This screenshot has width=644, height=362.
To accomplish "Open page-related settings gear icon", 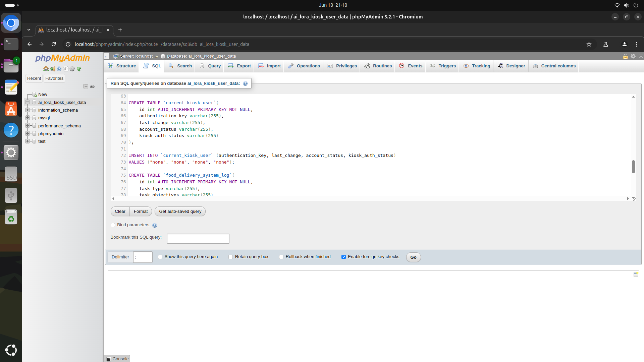I will point(633,56).
